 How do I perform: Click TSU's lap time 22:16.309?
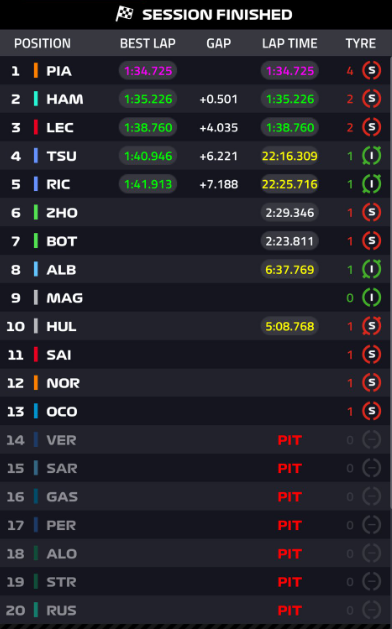point(290,156)
